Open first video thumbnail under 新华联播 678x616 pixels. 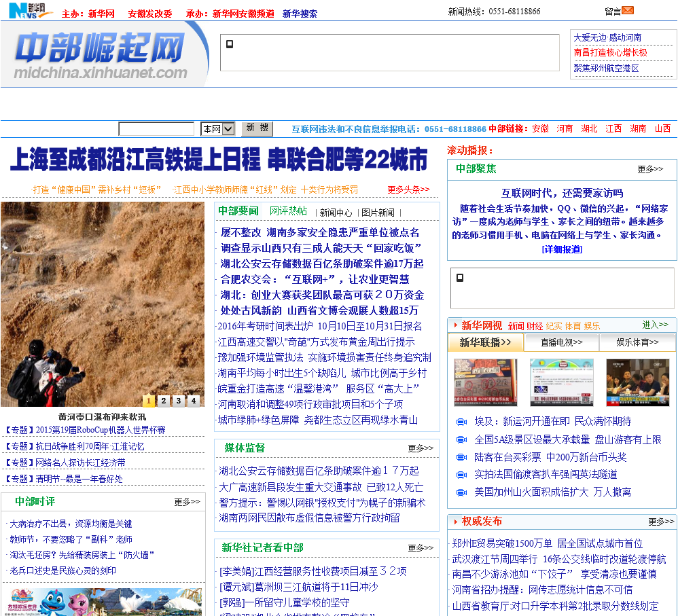tap(486, 382)
